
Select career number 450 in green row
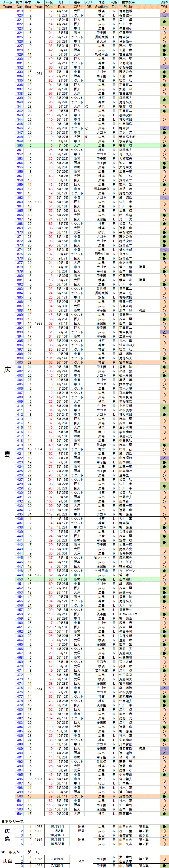(x=20, y=579)
